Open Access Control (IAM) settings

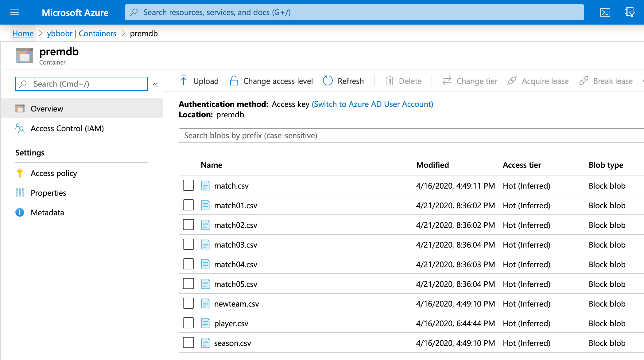67,128
